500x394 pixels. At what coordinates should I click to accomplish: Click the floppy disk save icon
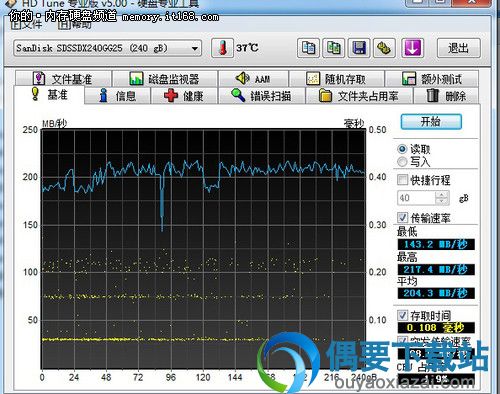[359, 48]
